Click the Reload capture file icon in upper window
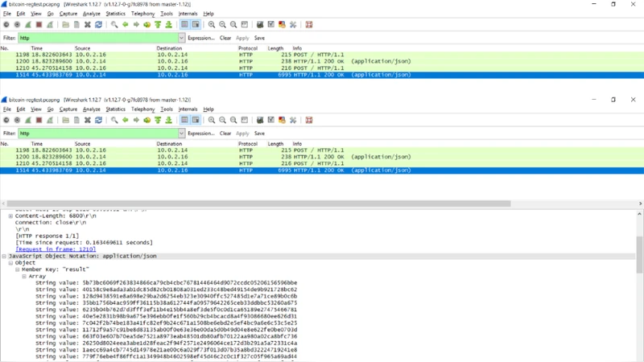Image resolution: width=644 pixels, height=362 pixels. (x=98, y=25)
